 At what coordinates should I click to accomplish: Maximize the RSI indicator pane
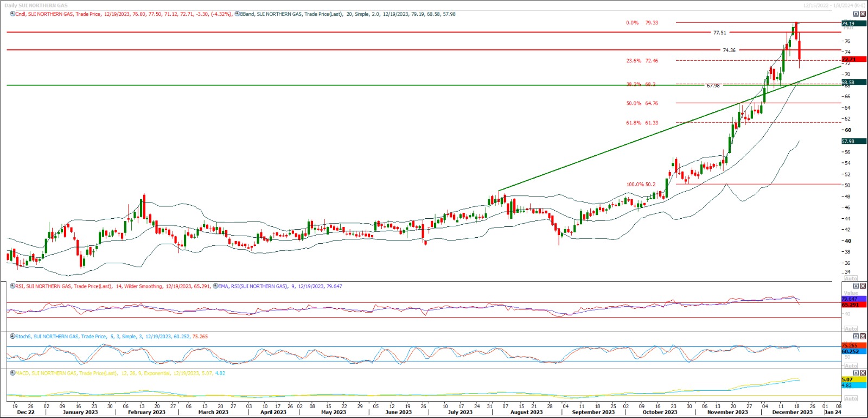856,286
